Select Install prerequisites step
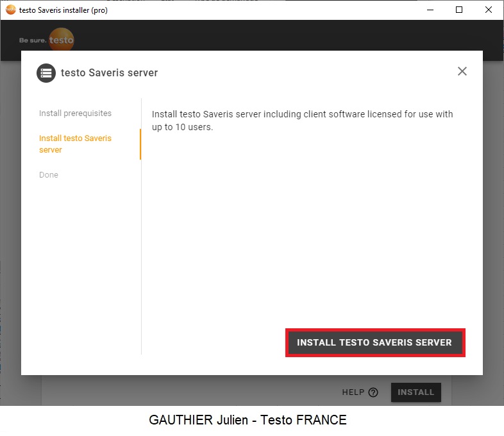The width and height of the screenshot is (504, 436). pos(75,113)
